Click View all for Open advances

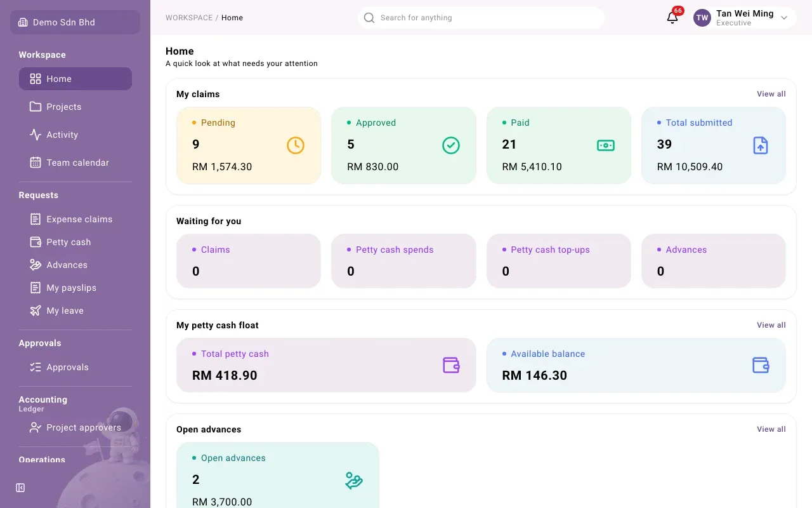point(771,429)
